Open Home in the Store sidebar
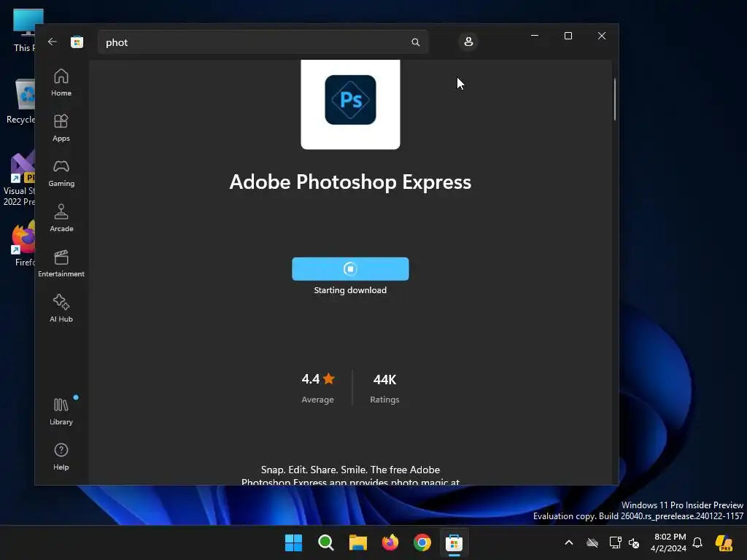 coord(61,82)
